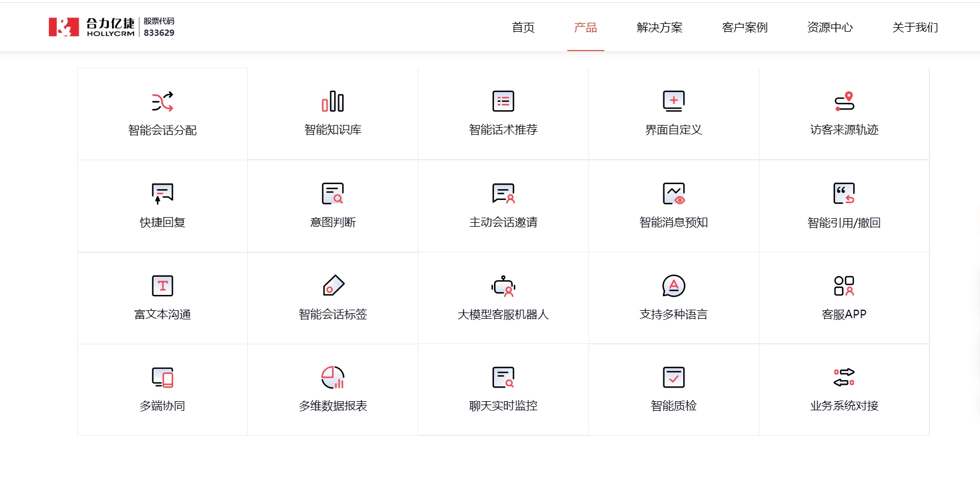Click the 多端协同 devices icon
The height and width of the screenshot is (483, 980).
tap(163, 377)
